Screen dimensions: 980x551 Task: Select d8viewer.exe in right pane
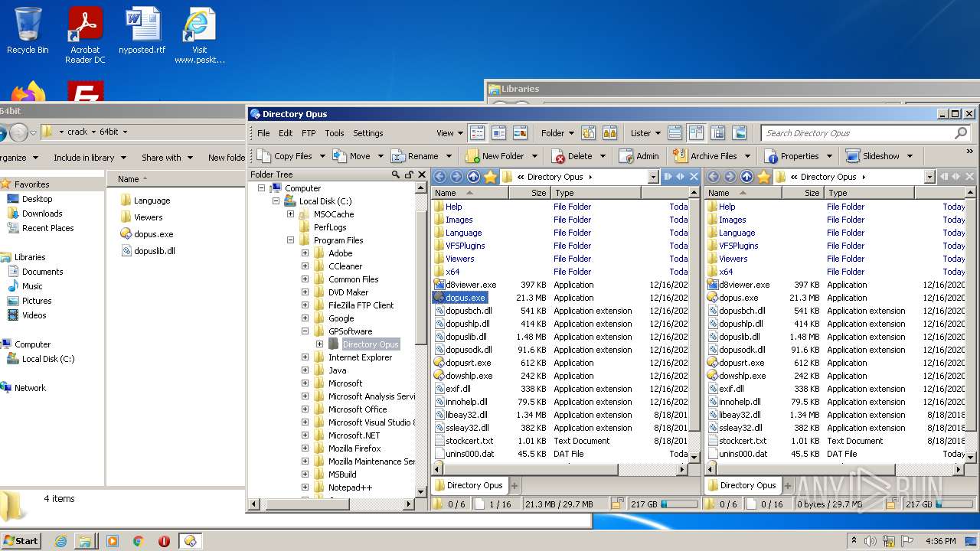pos(744,285)
